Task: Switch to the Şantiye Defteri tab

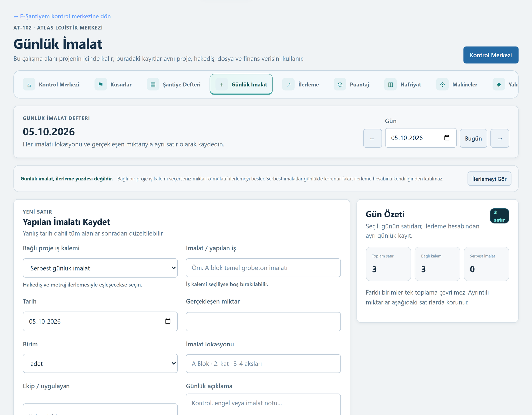Action: coord(174,85)
